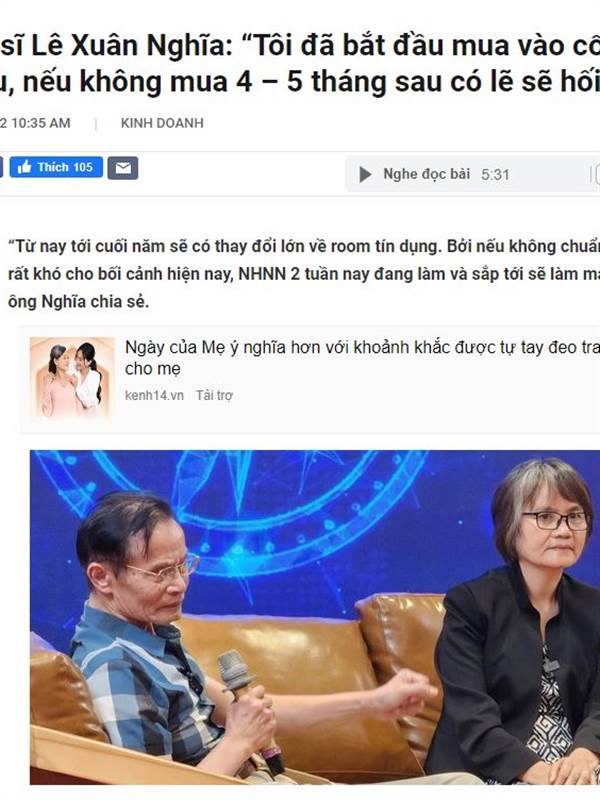Like the article with Thích 105 button

click(56, 167)
